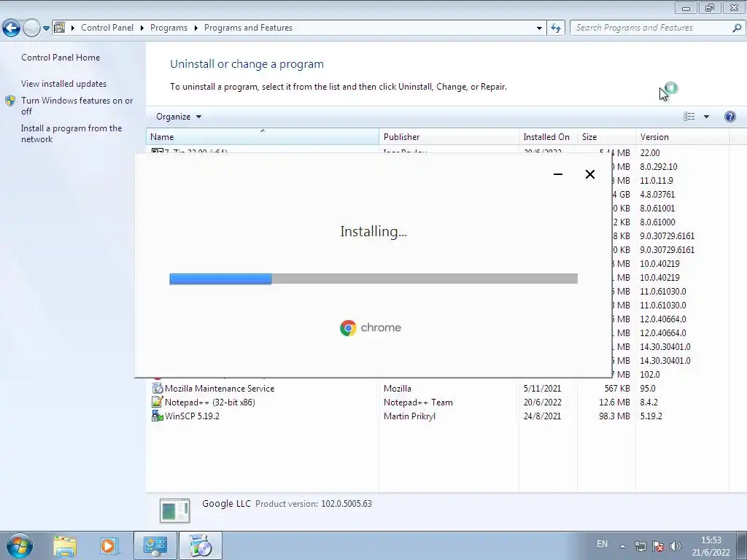
Task: Switch to installer taskbar button
Action: (x=200, y=545)
